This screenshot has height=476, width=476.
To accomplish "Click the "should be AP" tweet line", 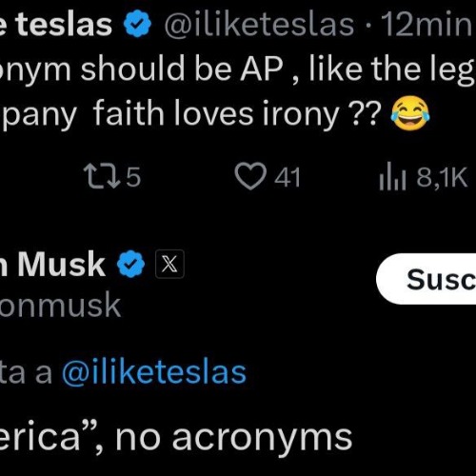I will coord(182,69).
